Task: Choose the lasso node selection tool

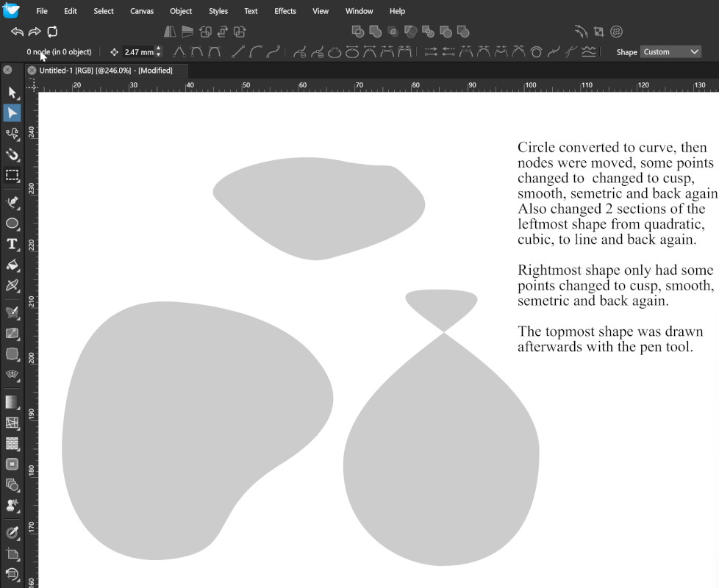Action: [x=12, y=134]
